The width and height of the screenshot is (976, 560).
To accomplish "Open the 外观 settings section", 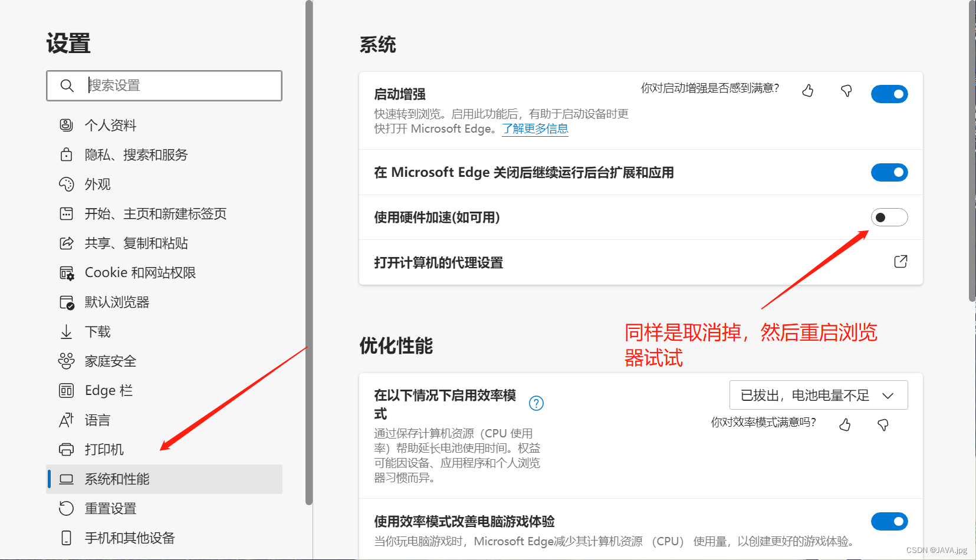I will click(165, 184).
